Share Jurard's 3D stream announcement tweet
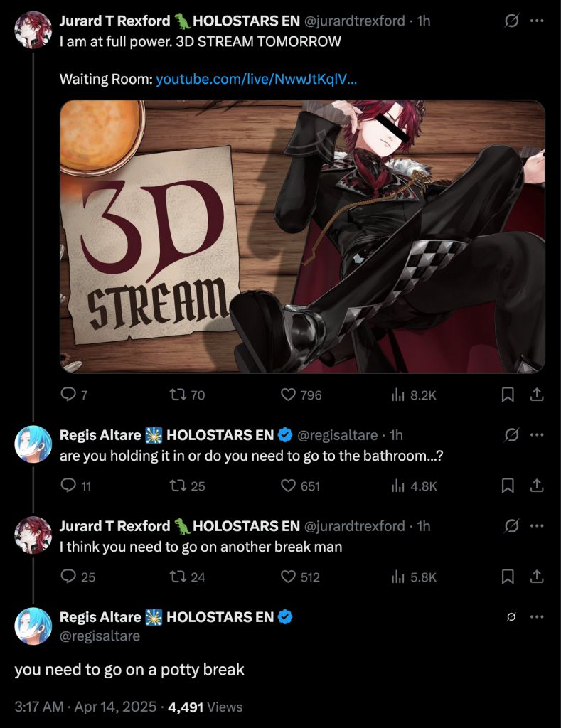Image resolution: width=561 pixels, height=728 pixels. click(x=536, y=395)
